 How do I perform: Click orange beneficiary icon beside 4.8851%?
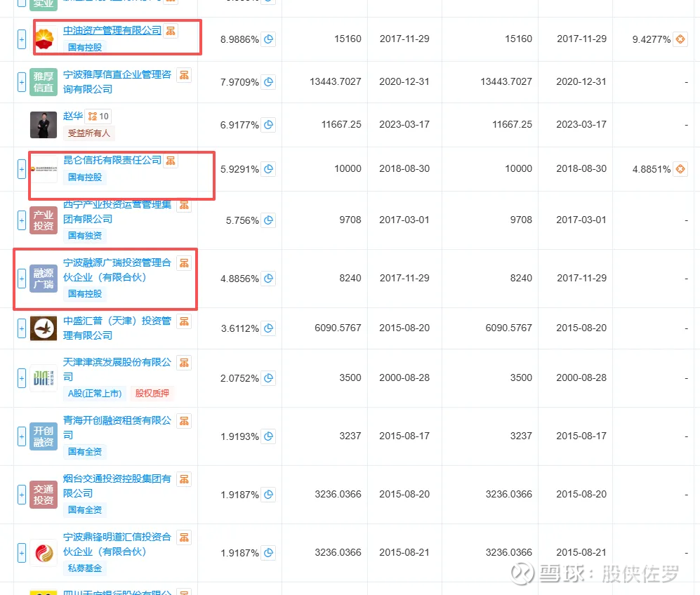click(x=680, y=169)
